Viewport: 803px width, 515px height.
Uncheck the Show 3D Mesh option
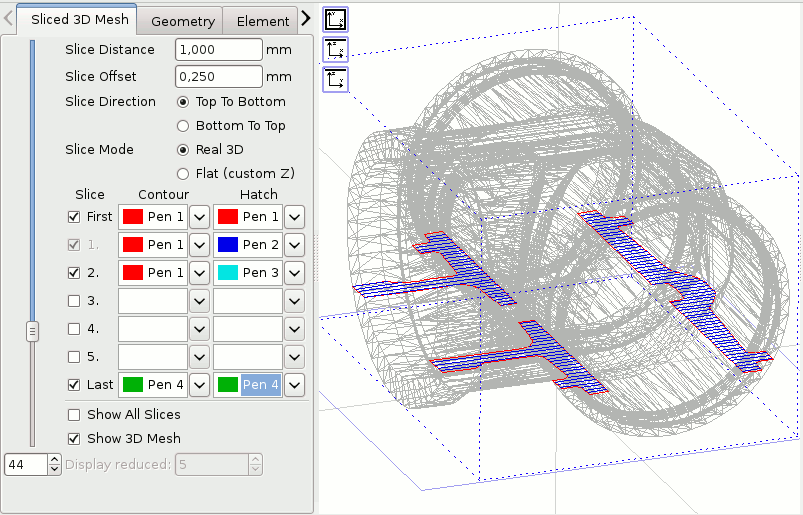[x=74, y=438]
